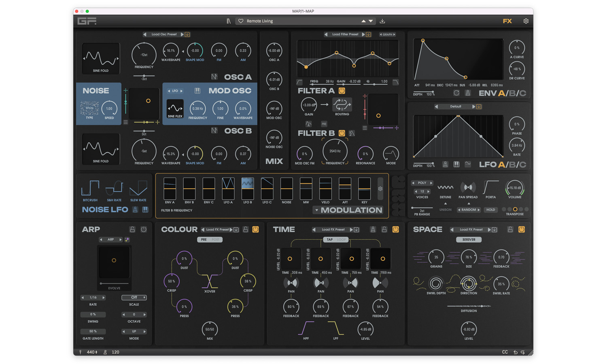Open Load FX Preset selector in Space
The width and height of the screenshot is (607, 364).
coord(471,229)
